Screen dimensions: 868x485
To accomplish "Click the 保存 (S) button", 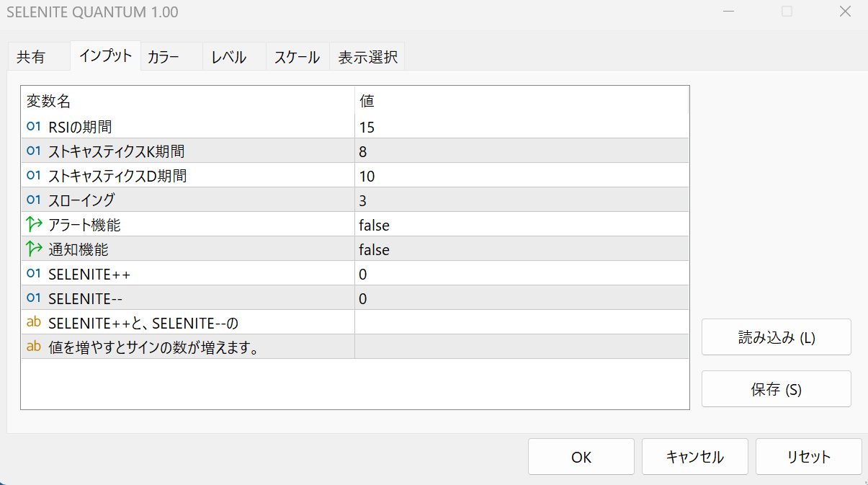I will point(776,389).
